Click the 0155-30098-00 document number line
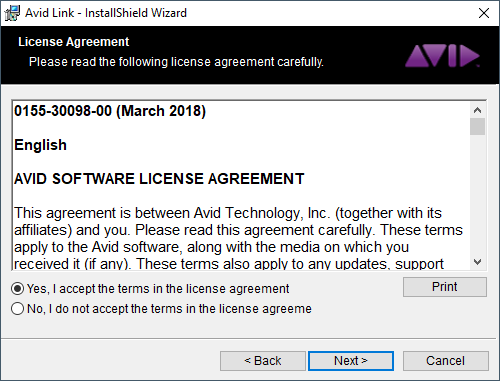 (x=110, y=111)
